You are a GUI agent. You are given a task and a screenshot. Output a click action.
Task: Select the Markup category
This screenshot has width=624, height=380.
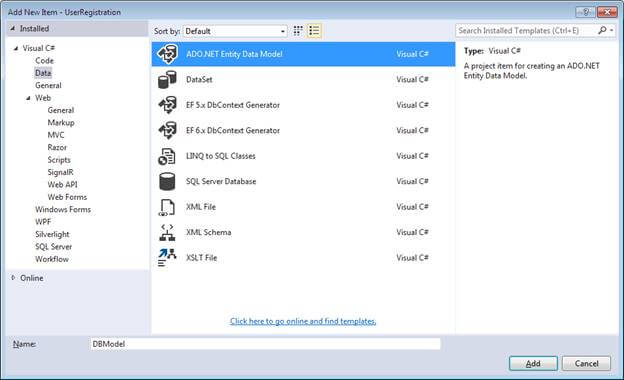tap(61, 123)
